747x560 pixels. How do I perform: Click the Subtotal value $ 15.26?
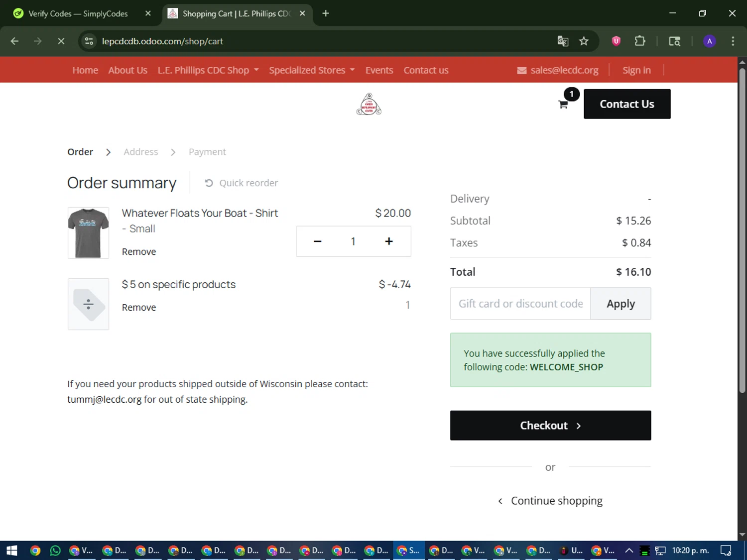(x=633, y=221)
